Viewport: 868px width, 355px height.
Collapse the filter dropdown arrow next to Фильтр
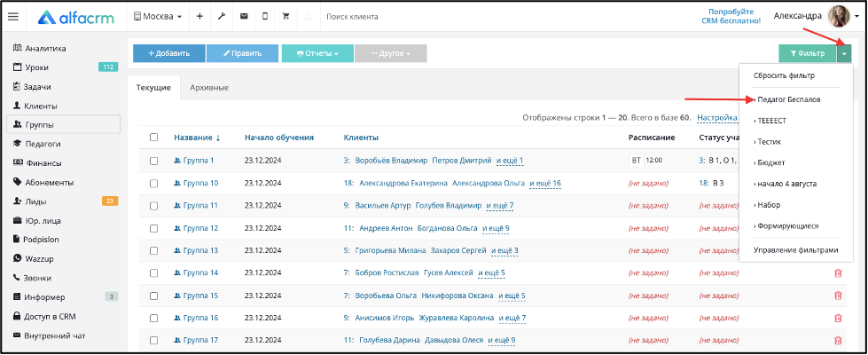click(845, 54)
